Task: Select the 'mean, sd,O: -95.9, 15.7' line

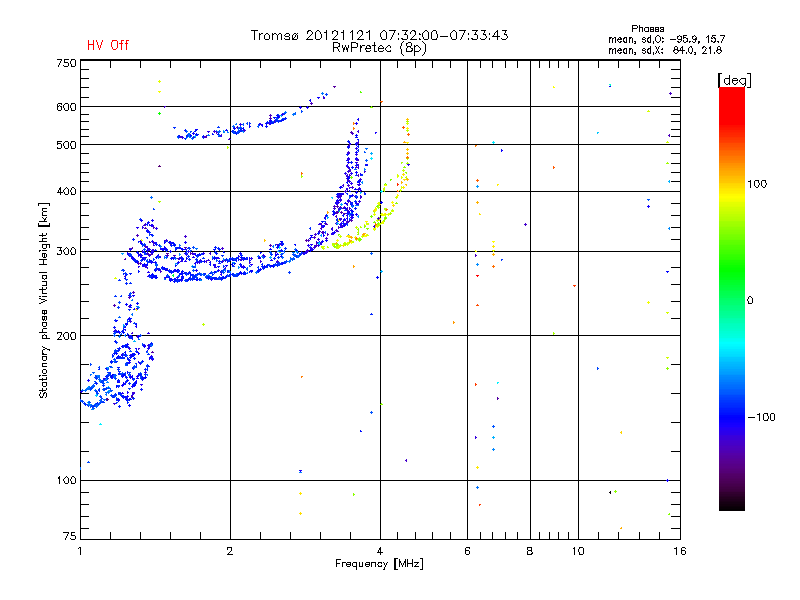Action: coord(666,39)
